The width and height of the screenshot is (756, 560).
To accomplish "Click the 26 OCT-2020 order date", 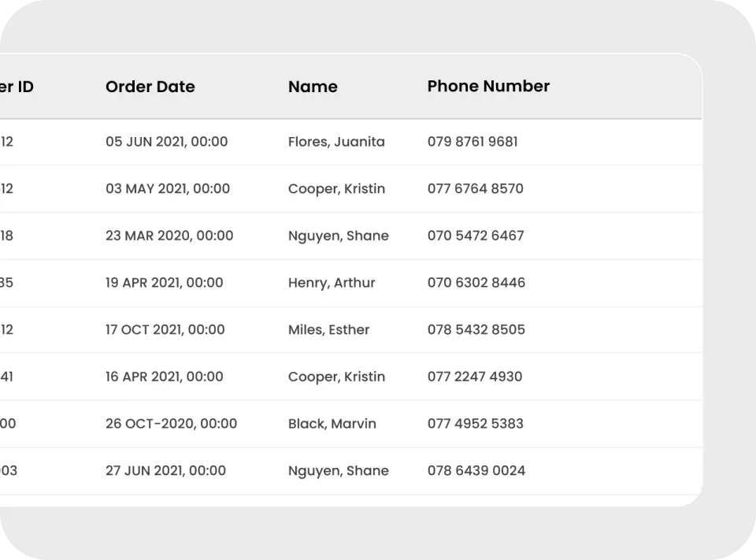I will (171, 423).
